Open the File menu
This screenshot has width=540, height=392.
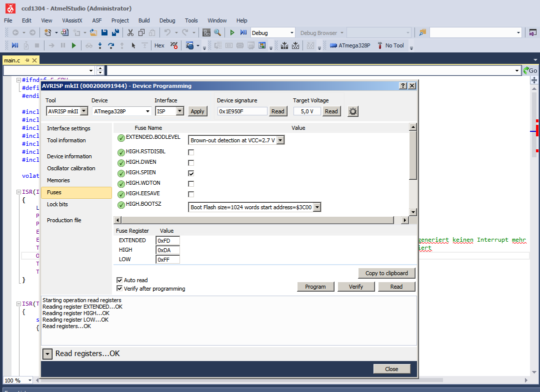click(8, 20)
